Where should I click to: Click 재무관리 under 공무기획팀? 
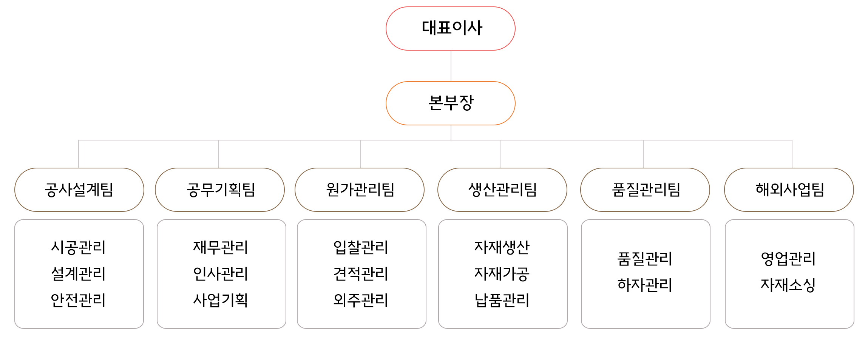tap(220, 247)
